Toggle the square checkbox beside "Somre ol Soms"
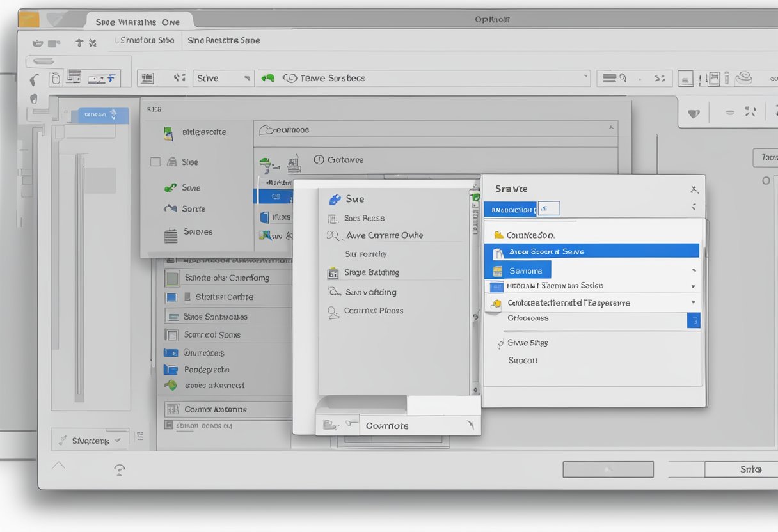The width and height of the screenshot is (778, 532). pyautogui.click(x=171, y=335)
